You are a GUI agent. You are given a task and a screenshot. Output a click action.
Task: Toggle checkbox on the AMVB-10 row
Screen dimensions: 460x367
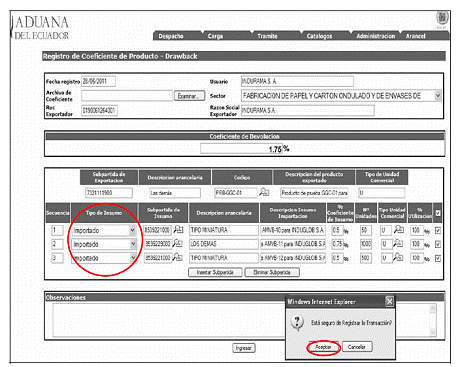(x=438, y=231)
